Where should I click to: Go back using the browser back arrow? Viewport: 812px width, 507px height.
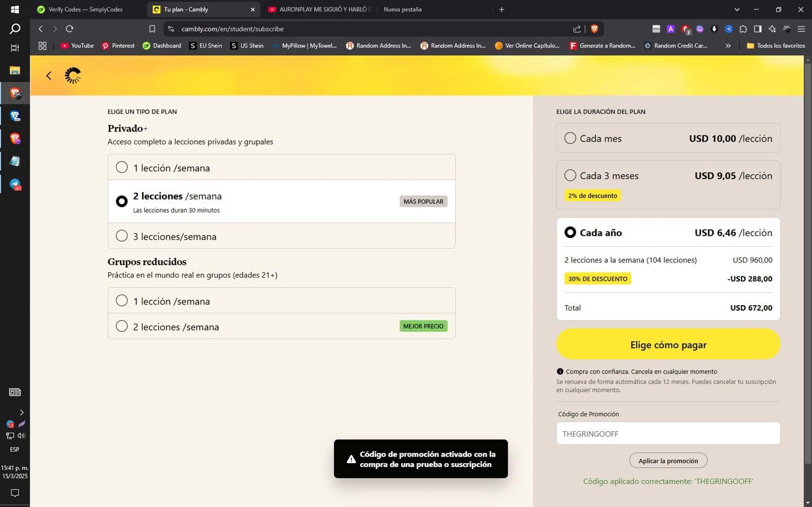41,29
